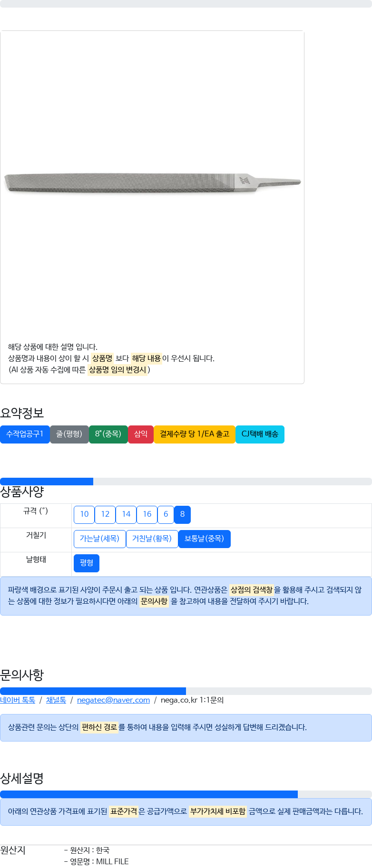Open the 채널톡 chat link

click(56, 700)
